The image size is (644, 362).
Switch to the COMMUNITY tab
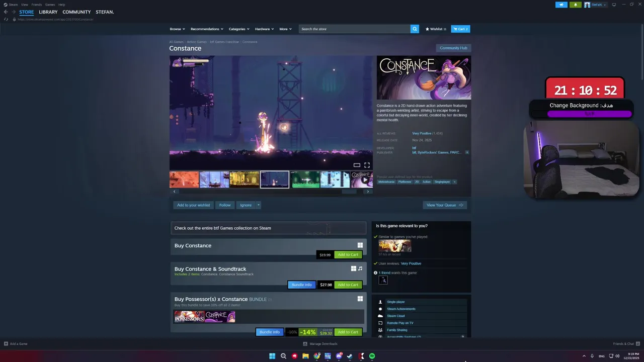pyautogui.click(x=76, y=12)
